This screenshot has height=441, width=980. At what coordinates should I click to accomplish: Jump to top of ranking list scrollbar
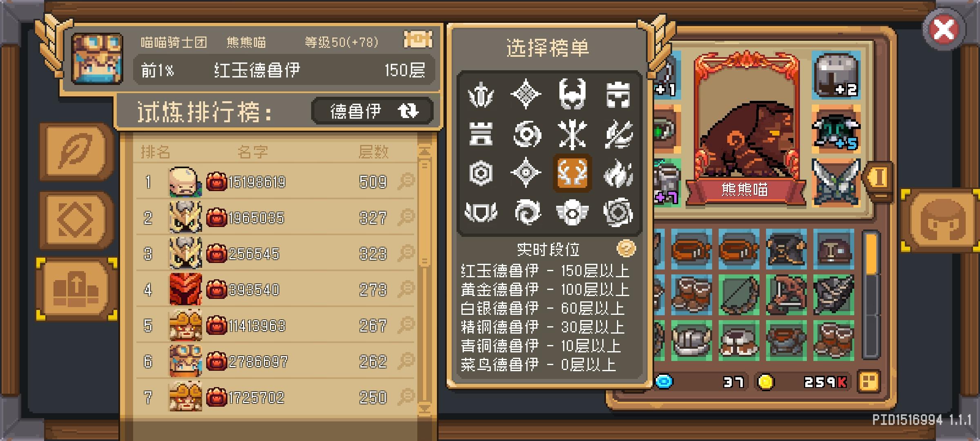tap(425, 151)
